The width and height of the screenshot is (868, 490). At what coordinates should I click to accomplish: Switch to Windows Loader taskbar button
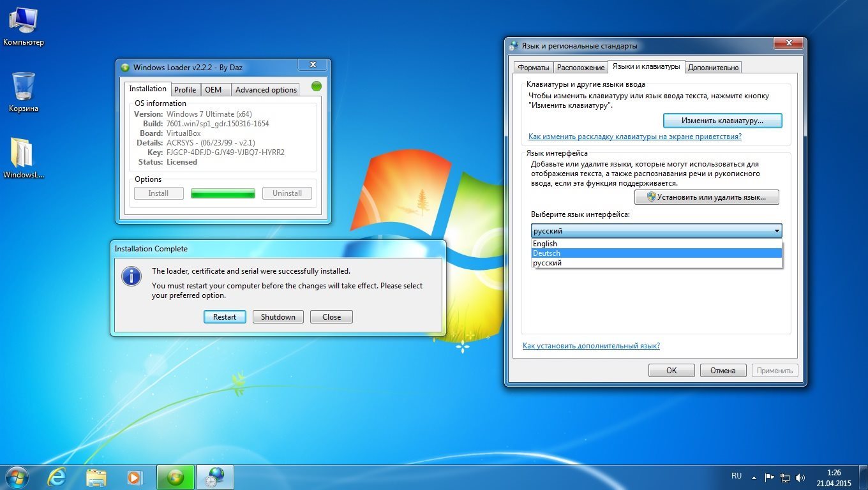[x=176, y=477]
